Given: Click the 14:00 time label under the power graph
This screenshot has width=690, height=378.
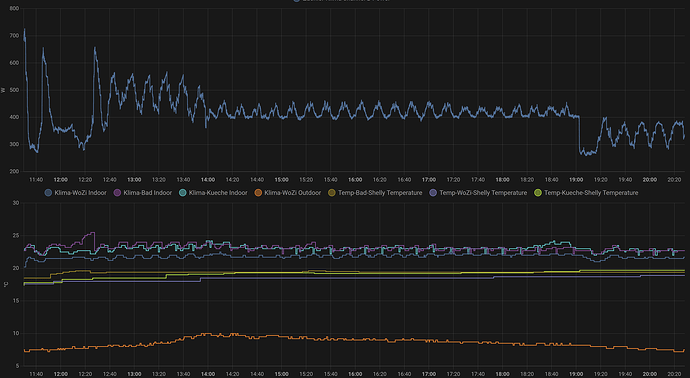Looking at the screenshot, I should click(x=208, y=180).
